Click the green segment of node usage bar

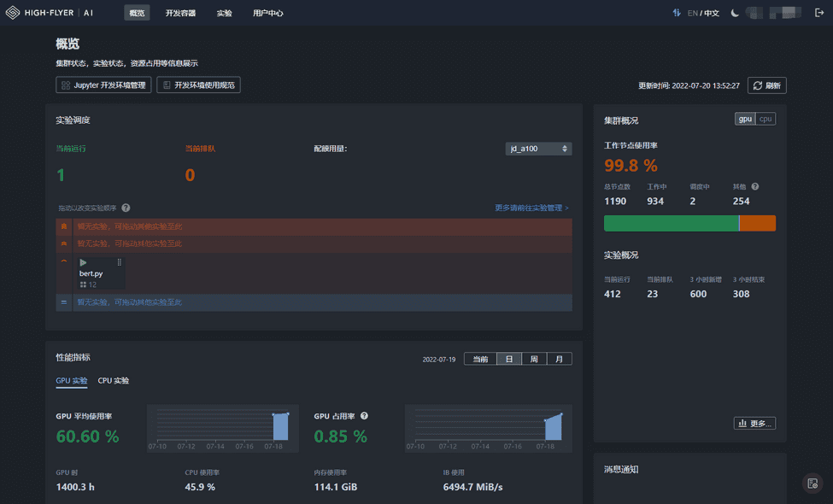click(x=671, y=223)
